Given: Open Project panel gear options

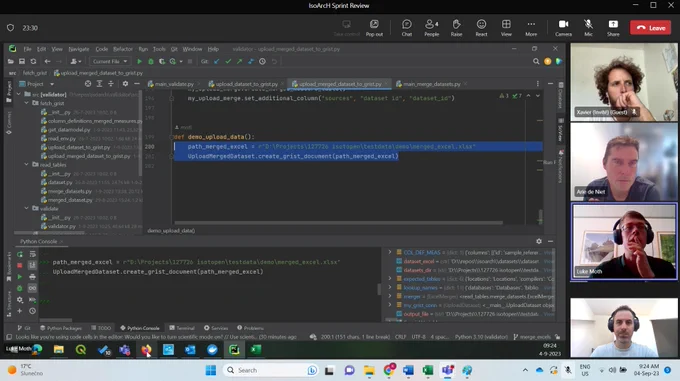Looking at the screenshot, I should point(125,84).
